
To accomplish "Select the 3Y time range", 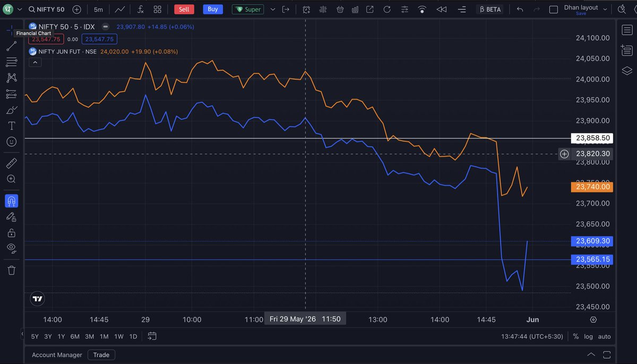I will click(x=48, y=336).
